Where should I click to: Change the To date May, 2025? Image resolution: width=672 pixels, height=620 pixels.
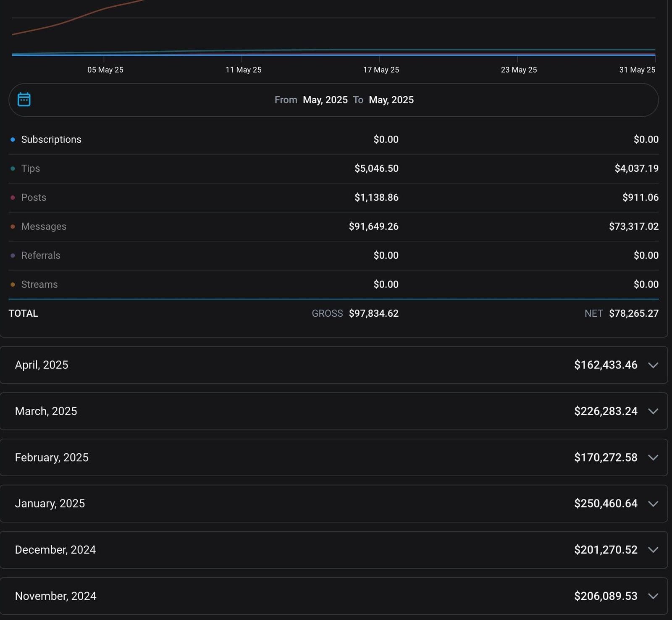coord(391,100)
